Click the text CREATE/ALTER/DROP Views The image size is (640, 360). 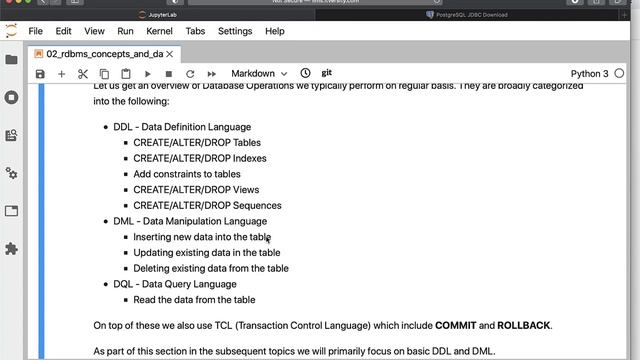pos(196,190)
